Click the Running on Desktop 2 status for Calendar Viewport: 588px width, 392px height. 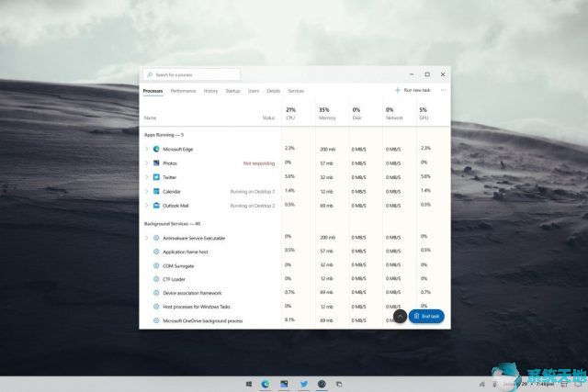pos(253,192)
